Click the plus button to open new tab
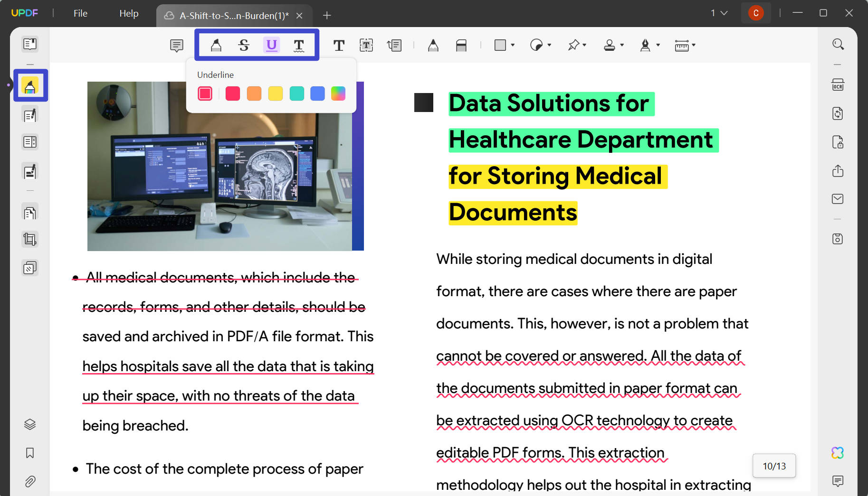868x496 pixels. coord(327,15)
